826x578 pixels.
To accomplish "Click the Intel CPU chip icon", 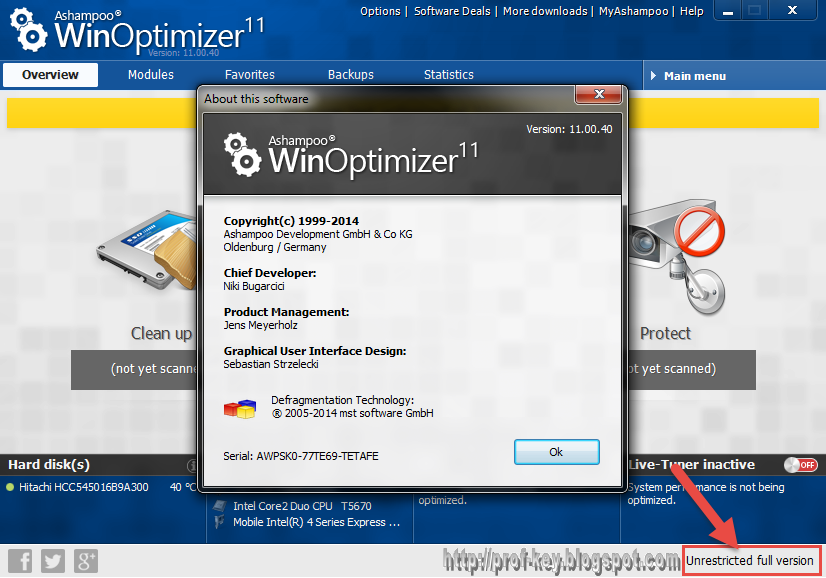I will 220,506.
